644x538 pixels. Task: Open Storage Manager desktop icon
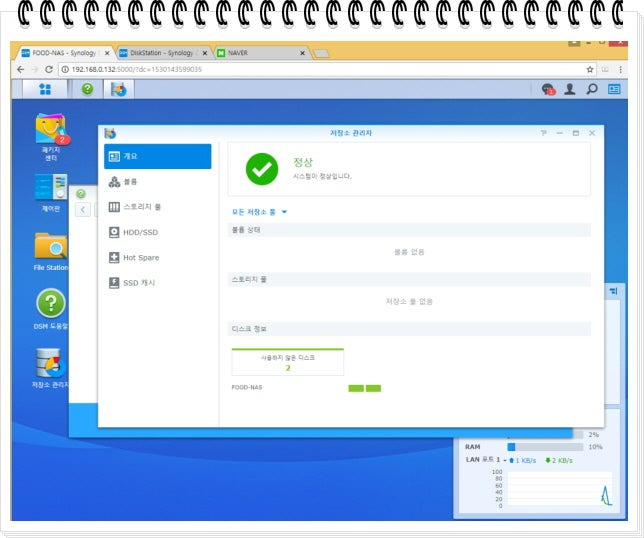tap(50, 368)
